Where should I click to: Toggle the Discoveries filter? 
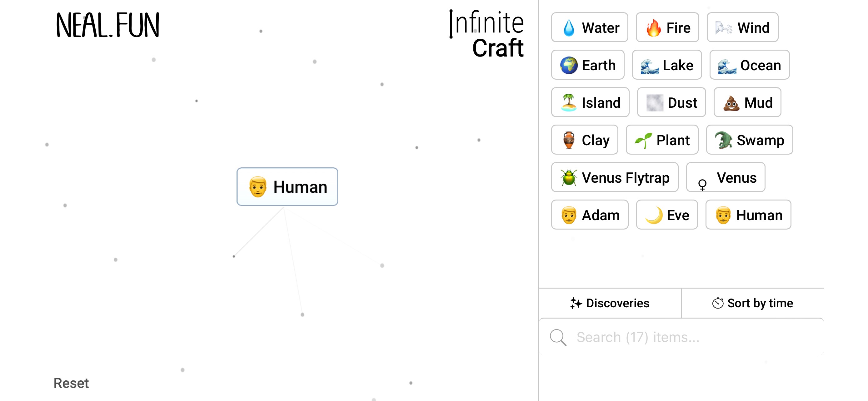point(609,303)
